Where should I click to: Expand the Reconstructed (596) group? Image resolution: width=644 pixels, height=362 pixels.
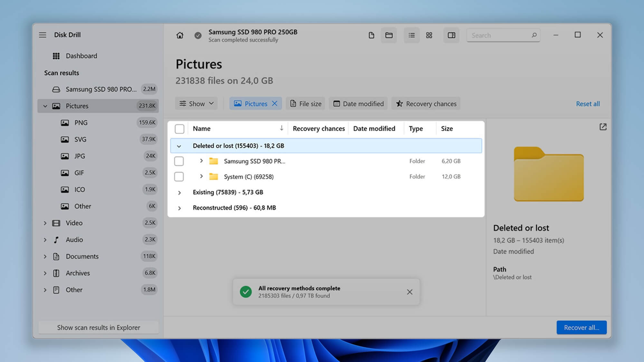tap(179, 208)
